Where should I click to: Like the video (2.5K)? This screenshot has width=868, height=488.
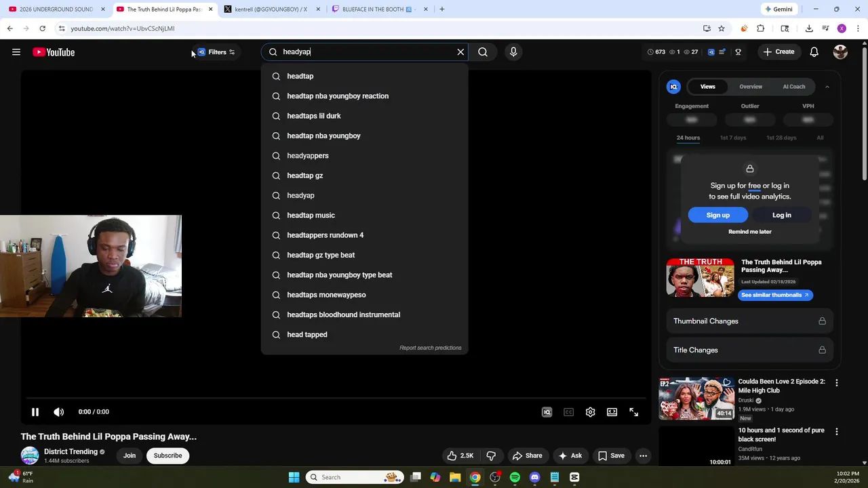[460, 455]
